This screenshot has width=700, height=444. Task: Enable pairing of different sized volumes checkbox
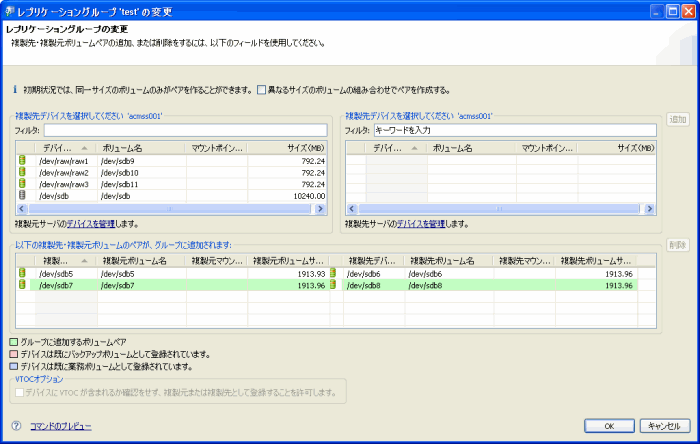(x=262, y=90)
